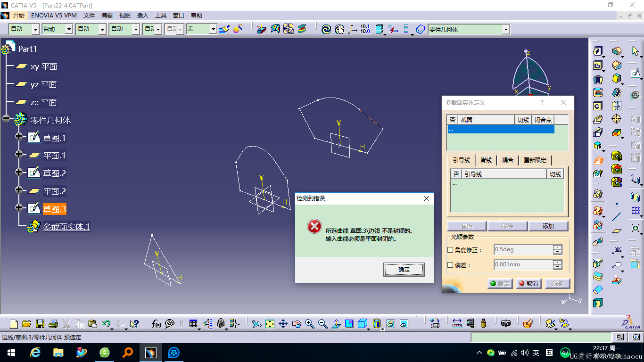Open the Measure Between tool
Screen dimensions: 644x362
tap(457, 323)
